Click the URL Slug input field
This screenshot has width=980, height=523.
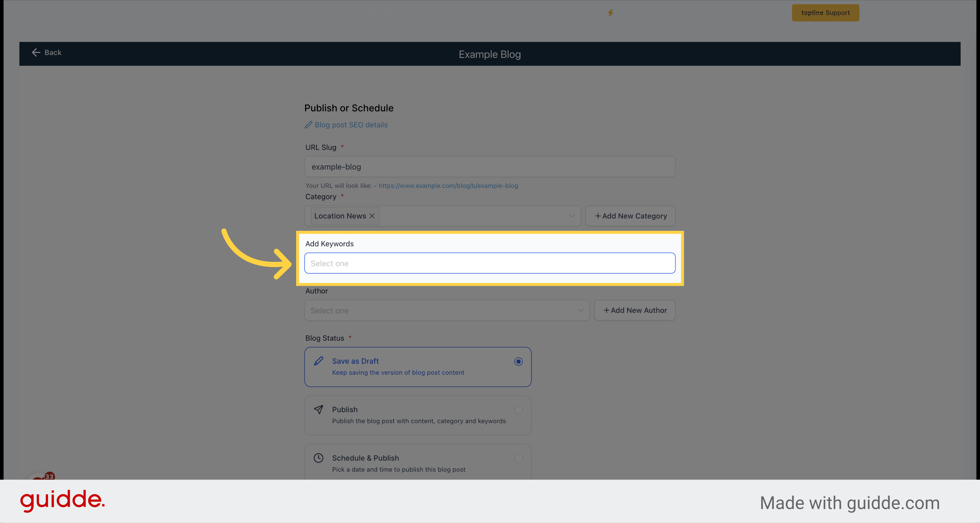click(490, 167)
